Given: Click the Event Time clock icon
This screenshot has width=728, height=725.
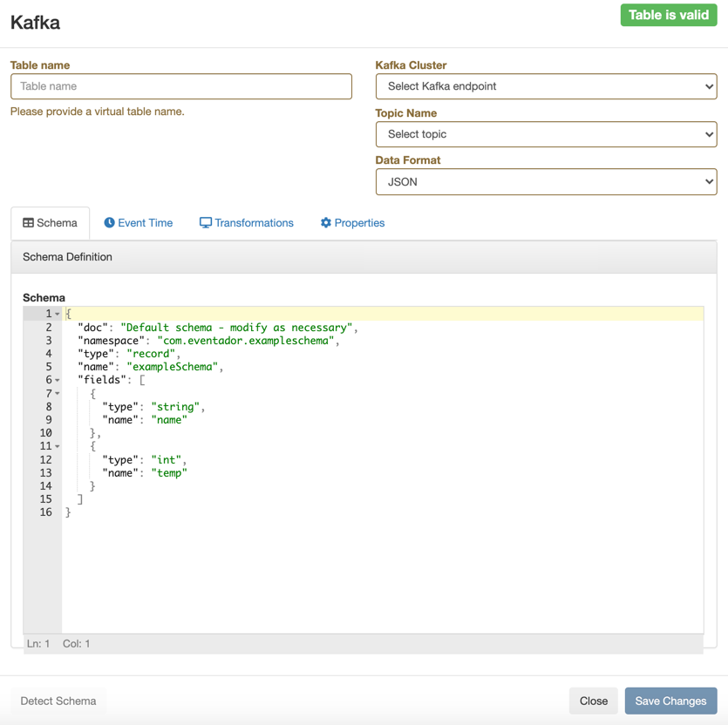Looking at the screenshot, I should coord(109,223).
